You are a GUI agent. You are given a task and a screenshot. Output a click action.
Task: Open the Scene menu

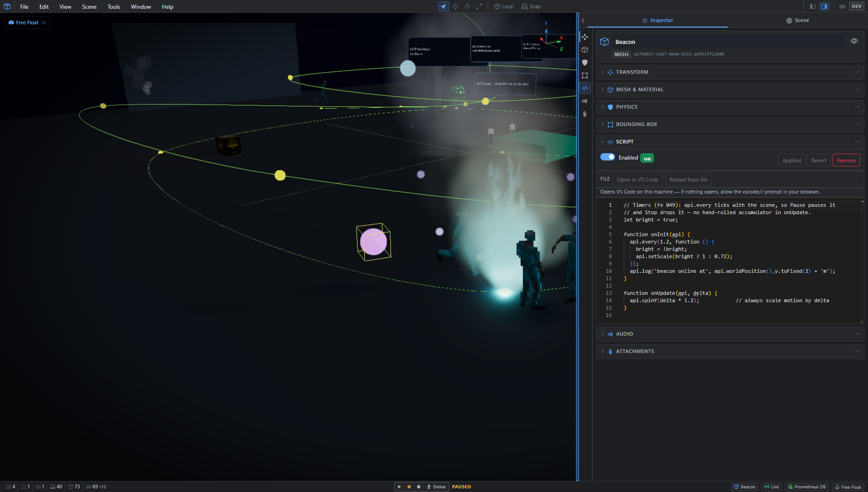click(89, 6)
